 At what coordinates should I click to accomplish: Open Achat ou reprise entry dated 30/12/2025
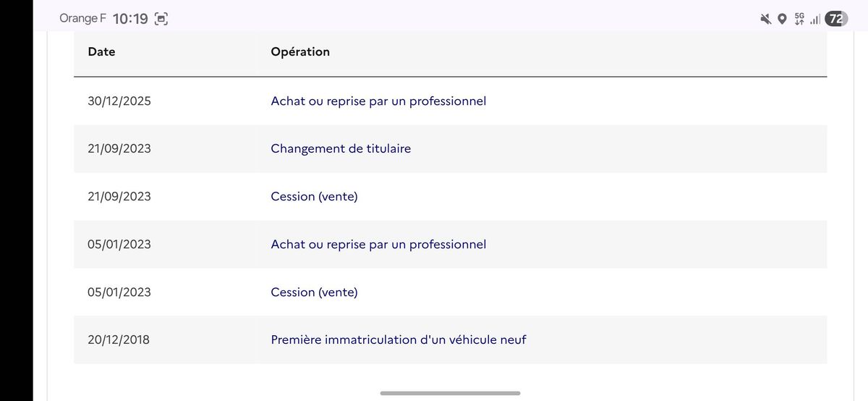point(378,101)
